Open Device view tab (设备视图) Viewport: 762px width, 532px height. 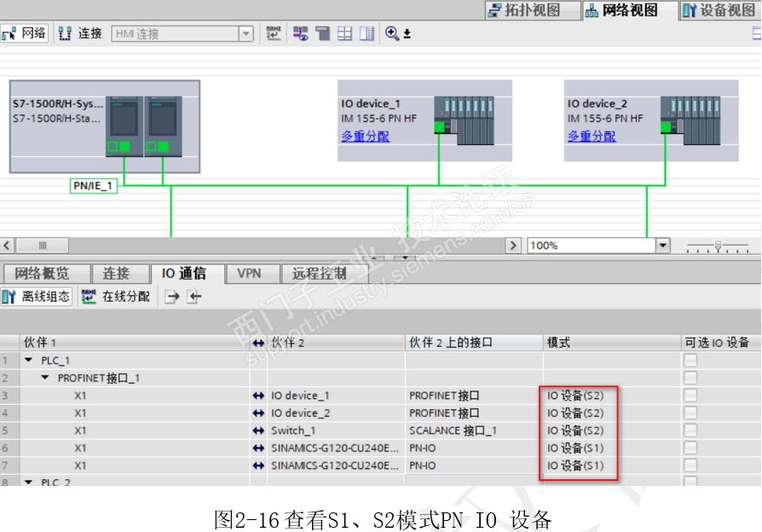pyautogui.click(x=719, y=9)
